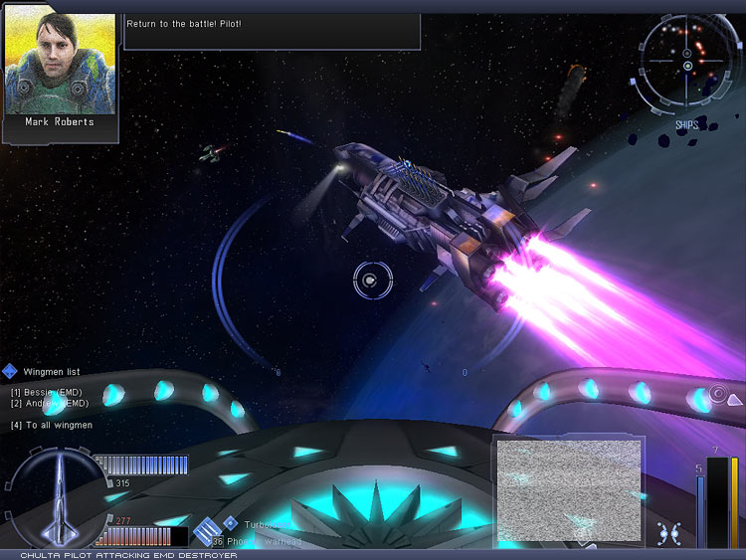This screenshot has width=746, height=560.
Task: Click the yellow afterburner energy gauge
Action: [x=735, y=502]
